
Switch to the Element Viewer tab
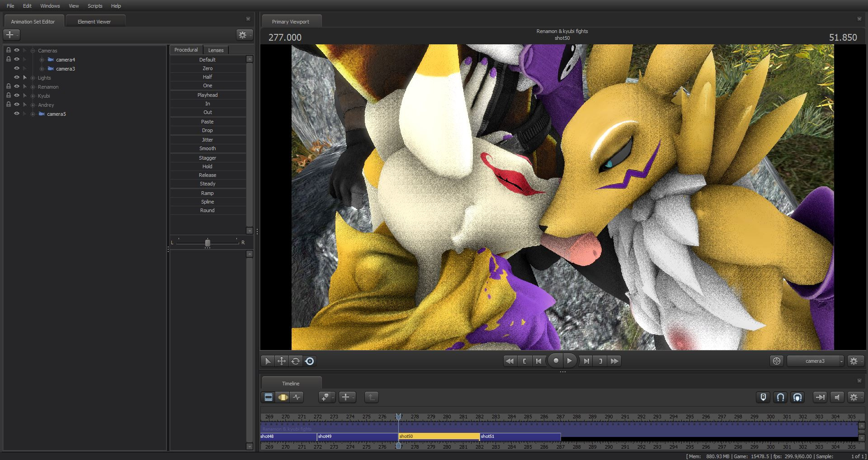[94, 21]
